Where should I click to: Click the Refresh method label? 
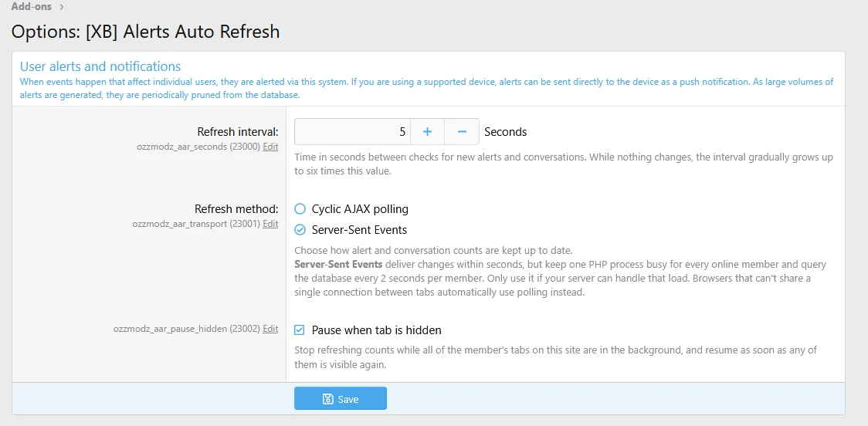click(x=236, y=209)
